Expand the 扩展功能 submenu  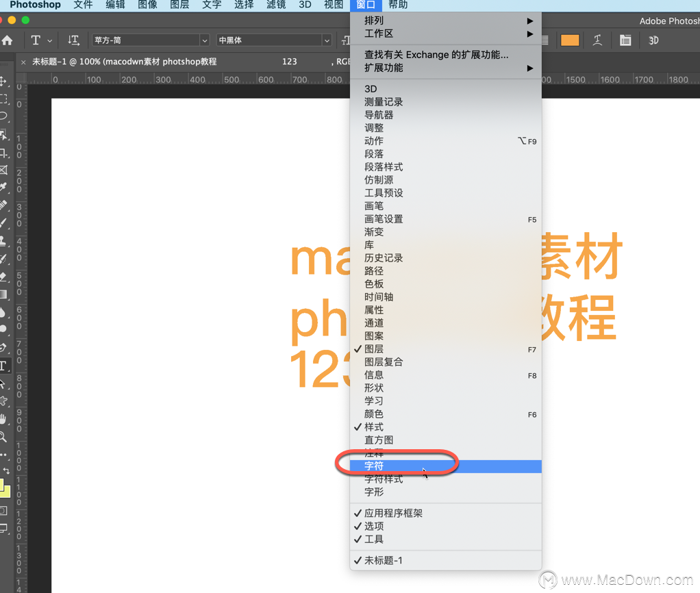pyautogui.click(x=445, y=68)
